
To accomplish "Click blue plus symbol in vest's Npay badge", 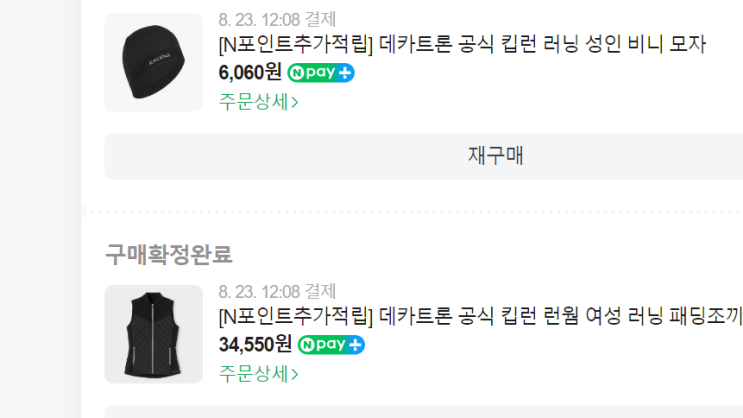I will click(x=356, y=345).
